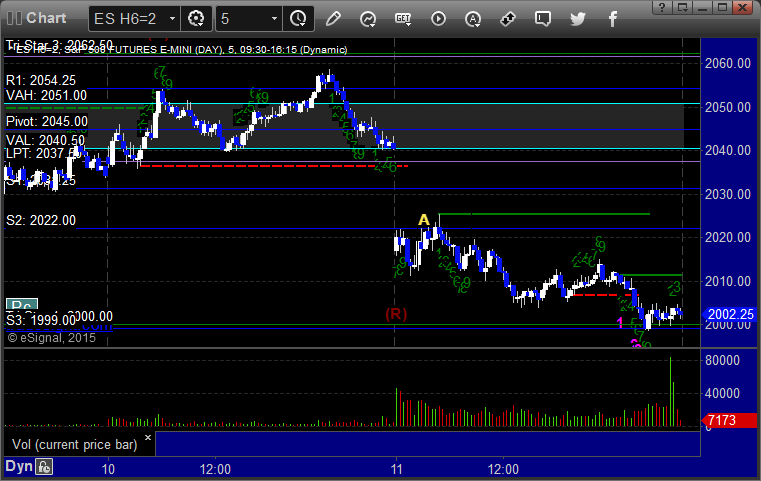Click the date label 11 on time axis
The height and width of the screenshot is (481, 761).
point(397,469)
